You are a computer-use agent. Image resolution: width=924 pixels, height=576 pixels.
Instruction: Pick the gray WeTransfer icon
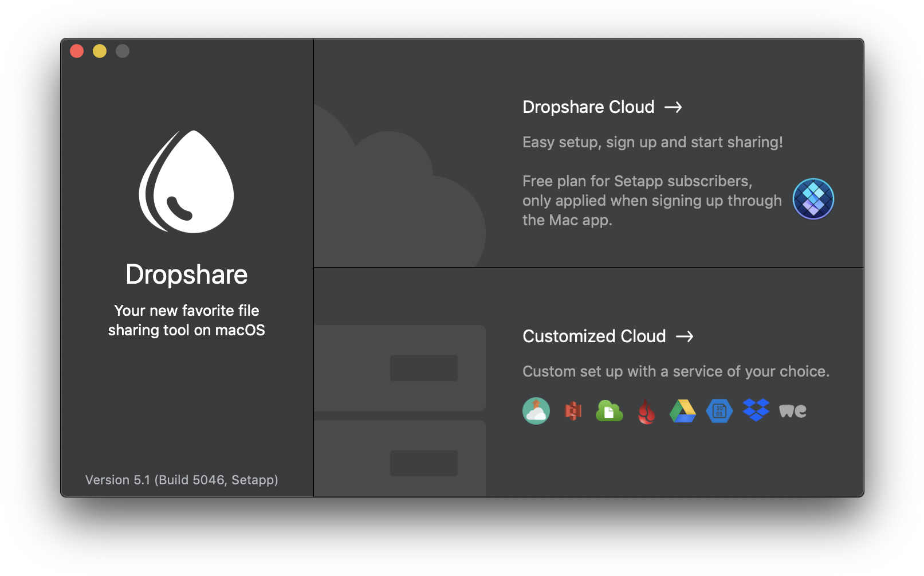pos(793,411)
